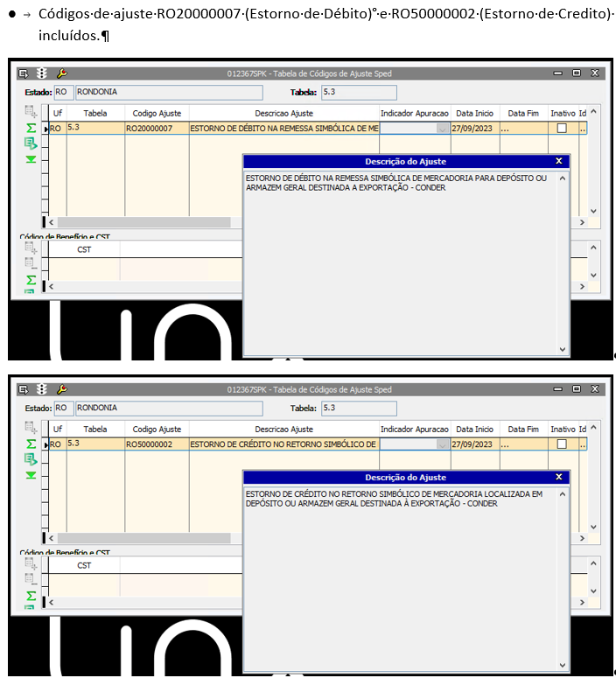Click the sigma totals icon beside the RO20000007 row

pyautogui.click(x=31, y=128)
